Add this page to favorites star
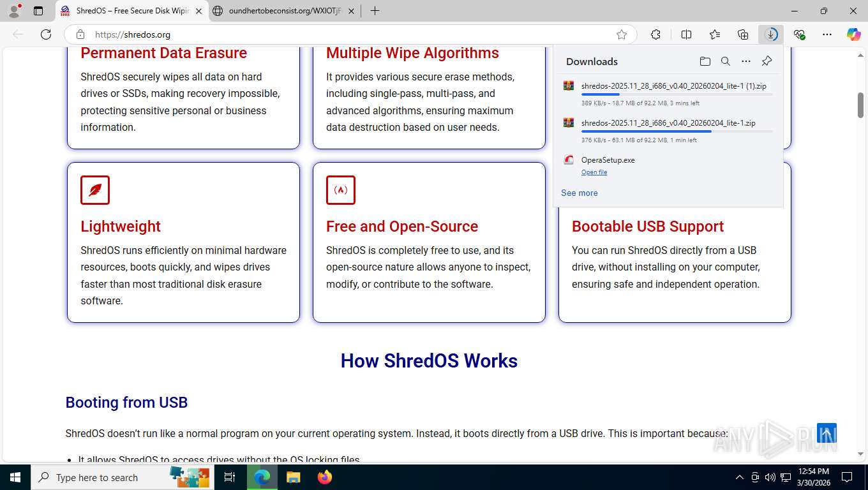 [x=622, y=34]
